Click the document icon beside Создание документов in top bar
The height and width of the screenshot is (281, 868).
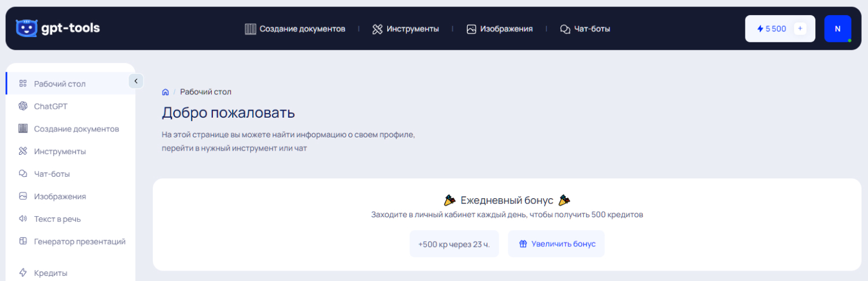coord(250,29)
